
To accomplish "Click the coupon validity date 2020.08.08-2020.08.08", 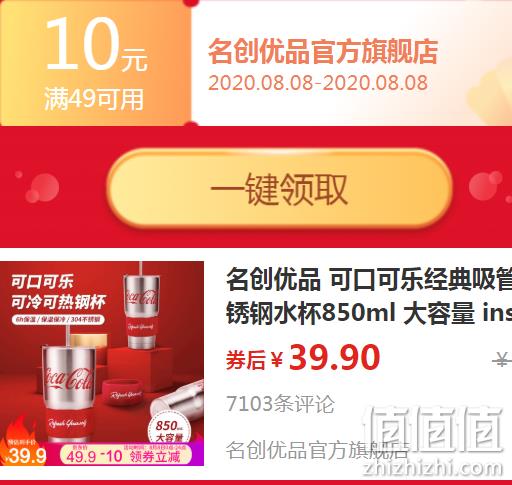I will click(318, 83).
